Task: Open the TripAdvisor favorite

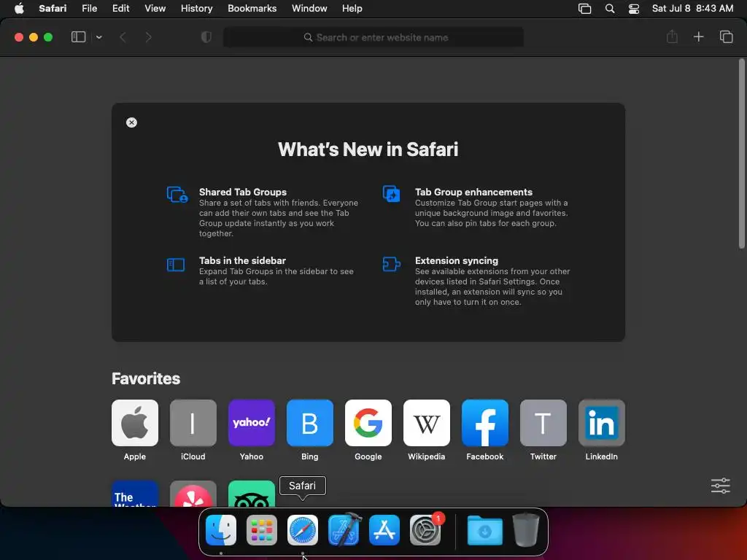Action: point(252,494)
